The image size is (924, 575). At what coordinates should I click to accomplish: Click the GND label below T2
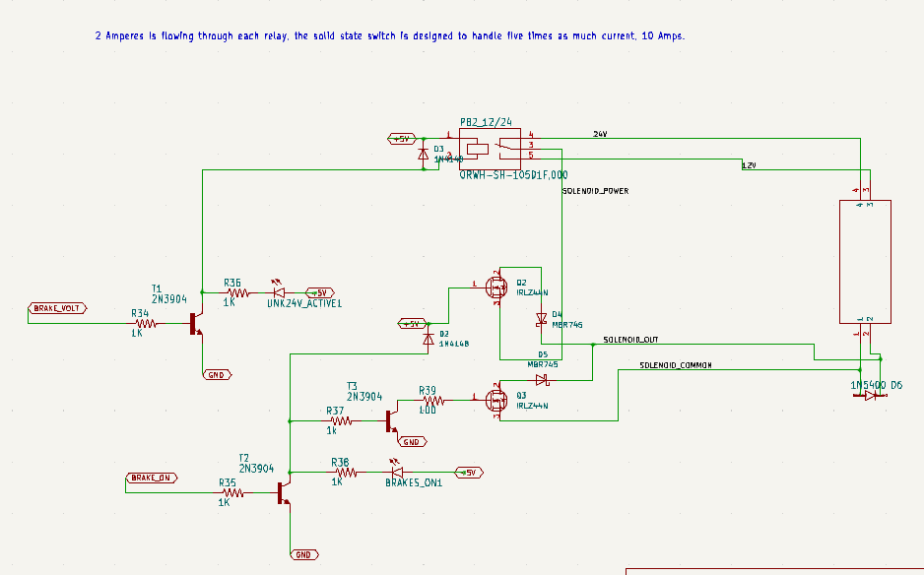(304, 555)
